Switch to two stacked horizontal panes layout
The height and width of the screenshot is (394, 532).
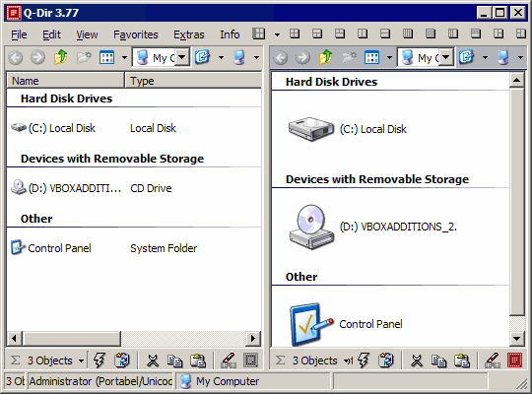385,33
